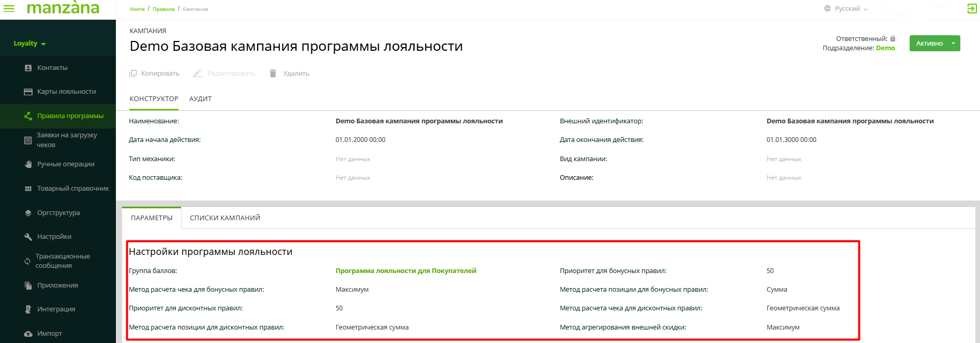Click the Контакты sidebar icon
This screenshot has height=343, width=980.
28,68
